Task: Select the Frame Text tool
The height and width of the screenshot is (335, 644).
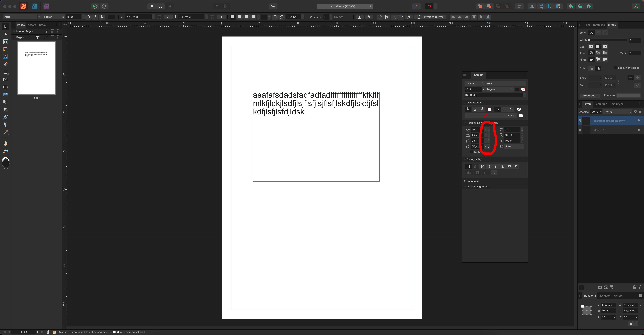Action: [x=6, y=42]
